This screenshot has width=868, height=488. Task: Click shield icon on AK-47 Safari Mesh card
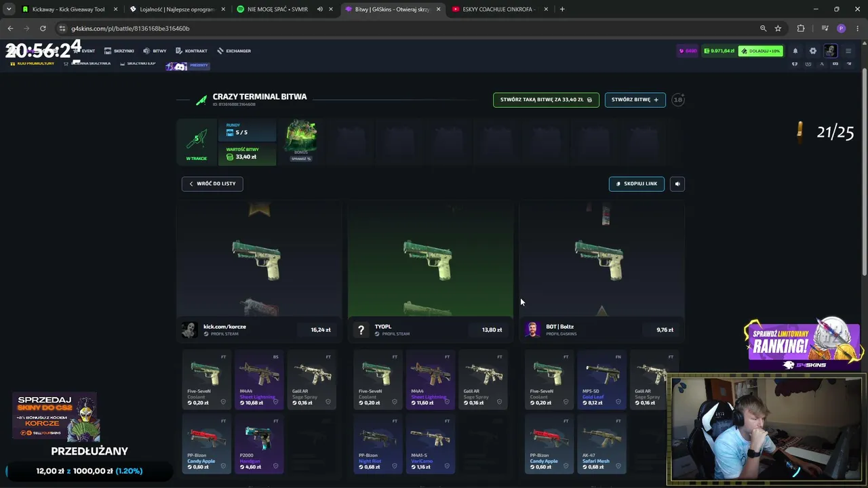pyautogui.click(x=618, y=466)
